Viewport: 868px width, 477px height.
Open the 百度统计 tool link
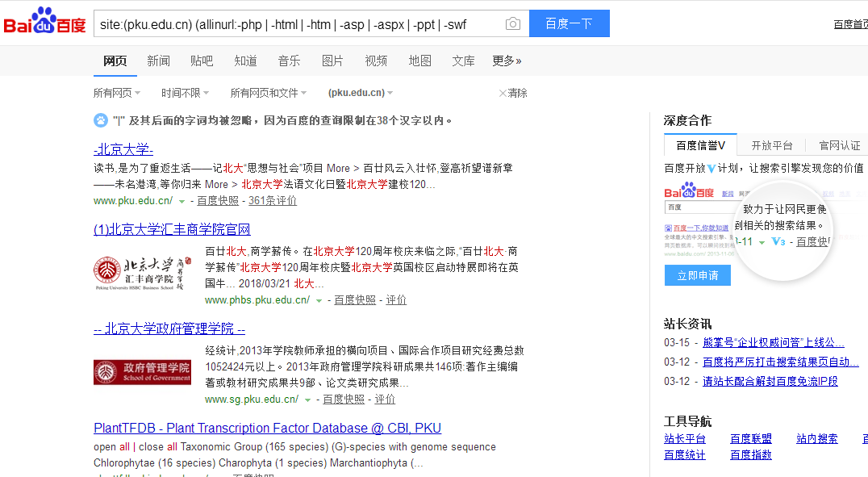click(685, 455)
